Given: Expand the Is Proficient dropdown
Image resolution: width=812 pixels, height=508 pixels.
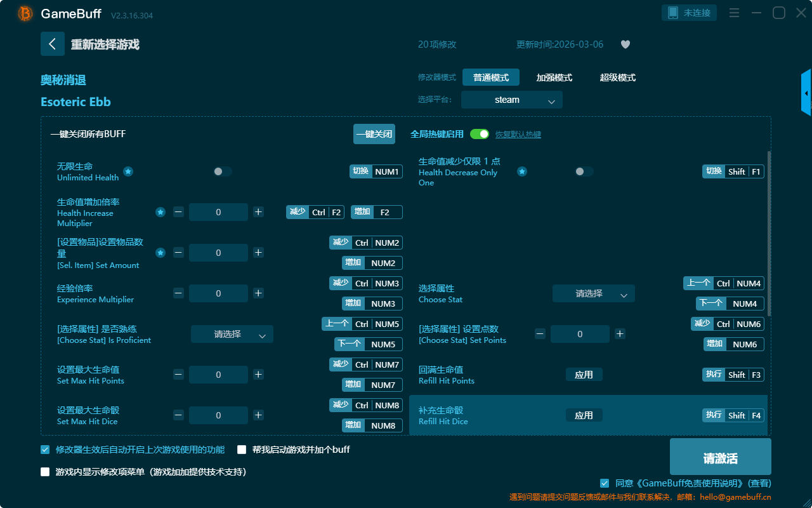Looking at the screenshot, I should pyautogui.click(x=232, y=334).
